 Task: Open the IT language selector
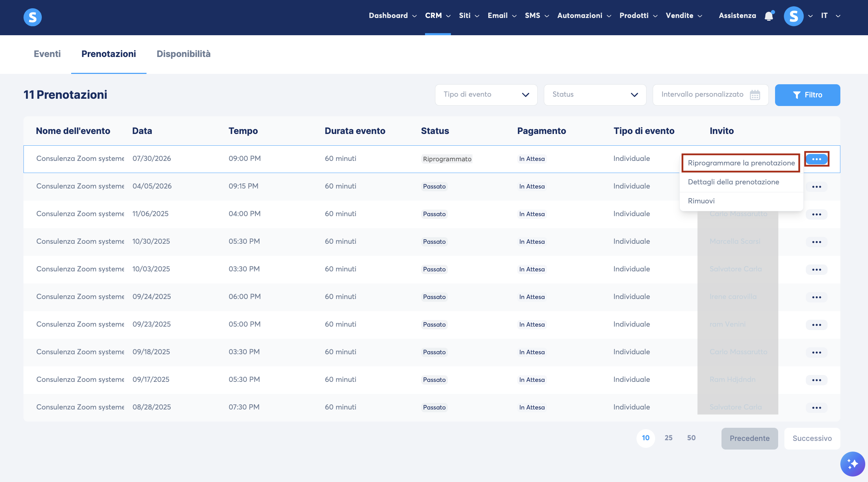(831, 16)
